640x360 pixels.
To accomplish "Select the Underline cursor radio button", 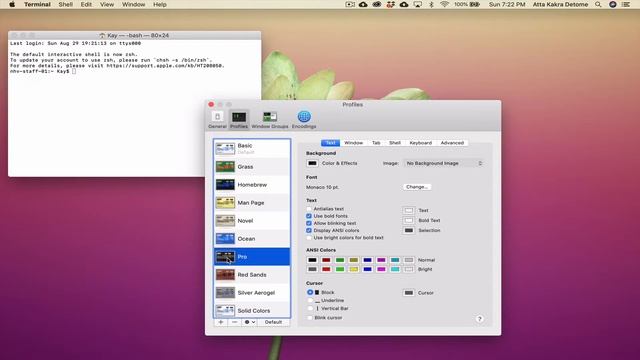I will (310, 300).
